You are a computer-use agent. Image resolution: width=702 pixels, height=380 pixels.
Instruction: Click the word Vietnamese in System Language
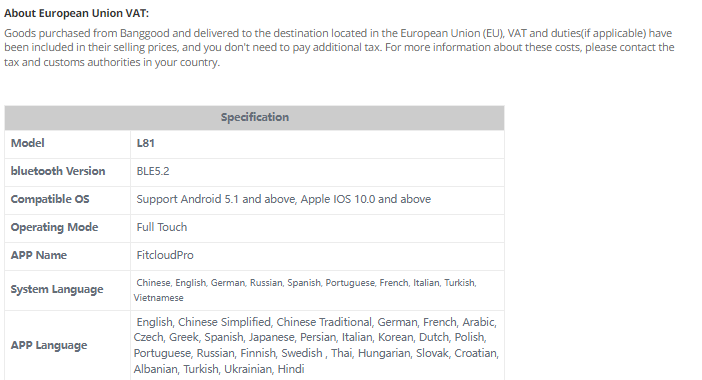click(x=158, y=298)
